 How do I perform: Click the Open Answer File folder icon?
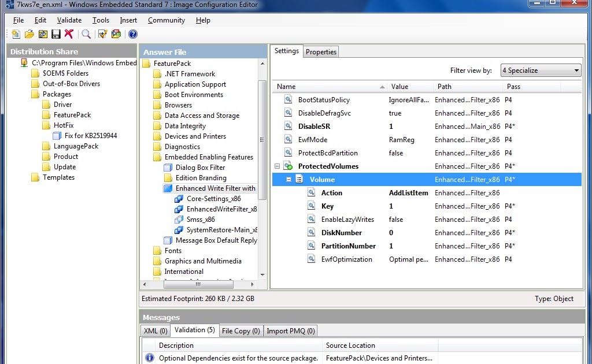[x=29, y=34]
